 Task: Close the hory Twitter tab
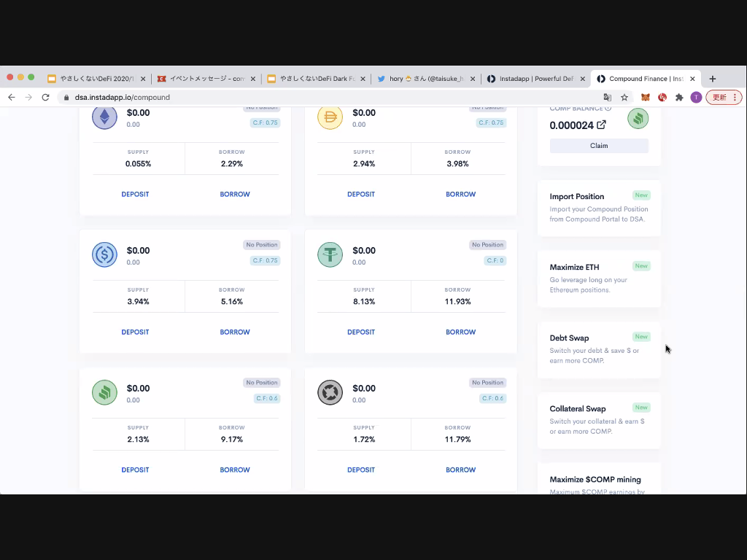[x=473, y=79]
